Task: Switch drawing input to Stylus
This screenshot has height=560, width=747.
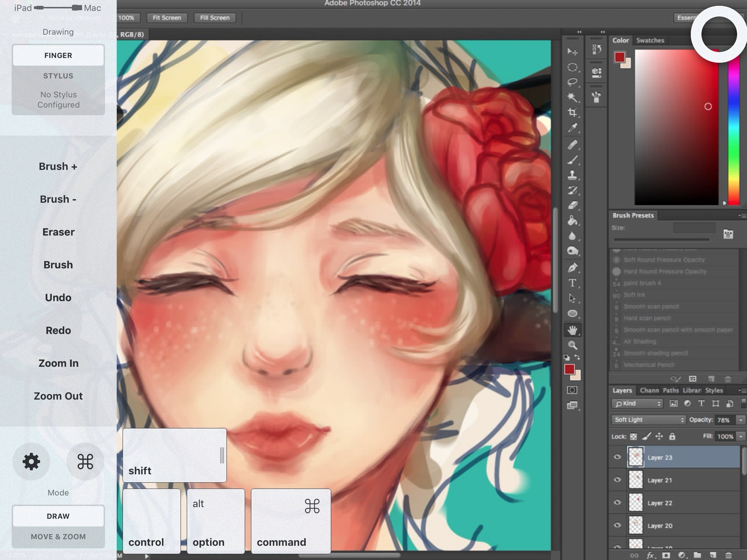Action: pos(58,76)
